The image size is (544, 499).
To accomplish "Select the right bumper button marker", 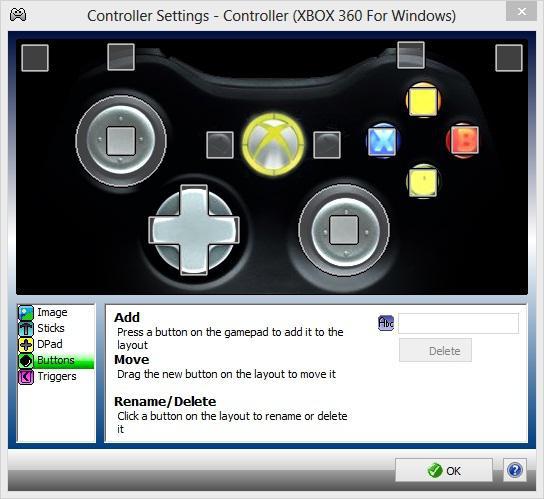I will (411, 55).
